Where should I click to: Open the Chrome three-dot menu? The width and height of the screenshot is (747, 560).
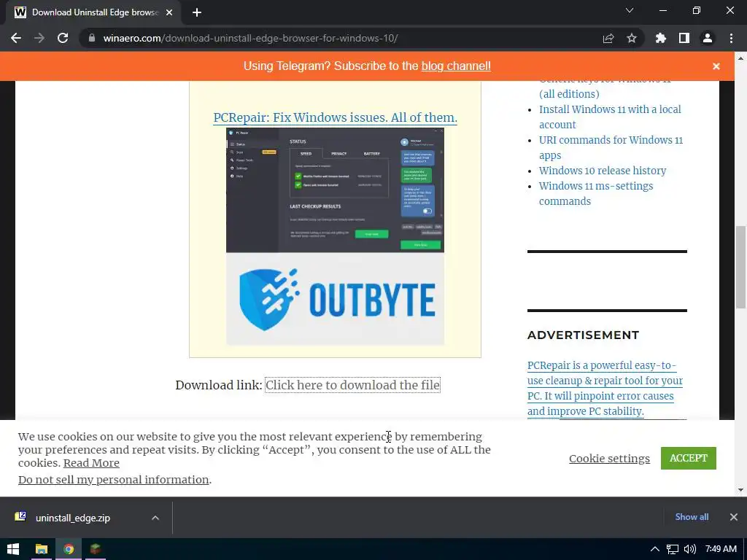point(731,38)
